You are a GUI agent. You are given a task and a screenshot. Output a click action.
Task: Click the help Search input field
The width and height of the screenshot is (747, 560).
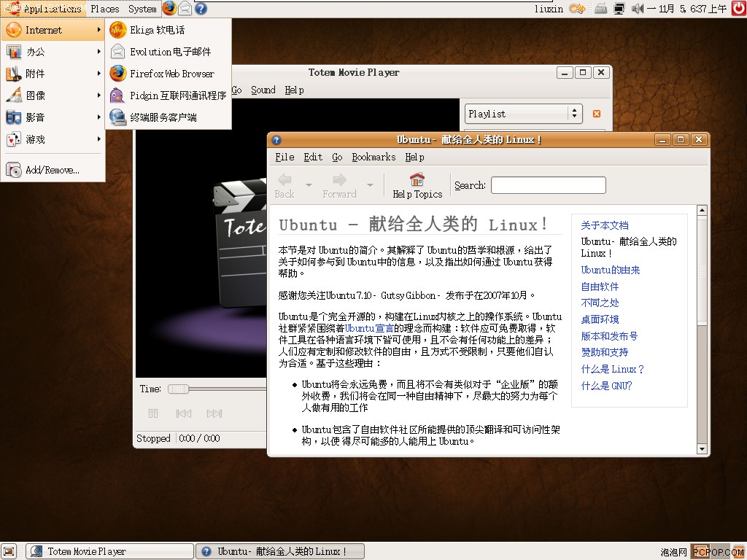(x=549, y=185)
